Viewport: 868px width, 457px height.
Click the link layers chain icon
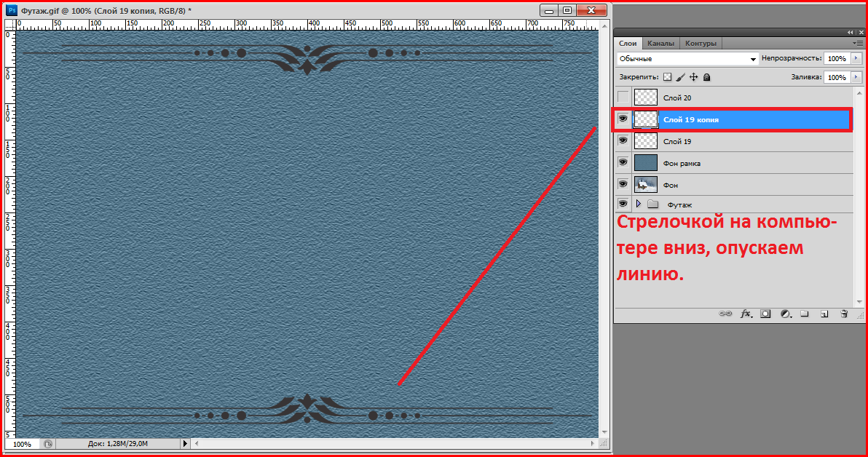[725, 314]
